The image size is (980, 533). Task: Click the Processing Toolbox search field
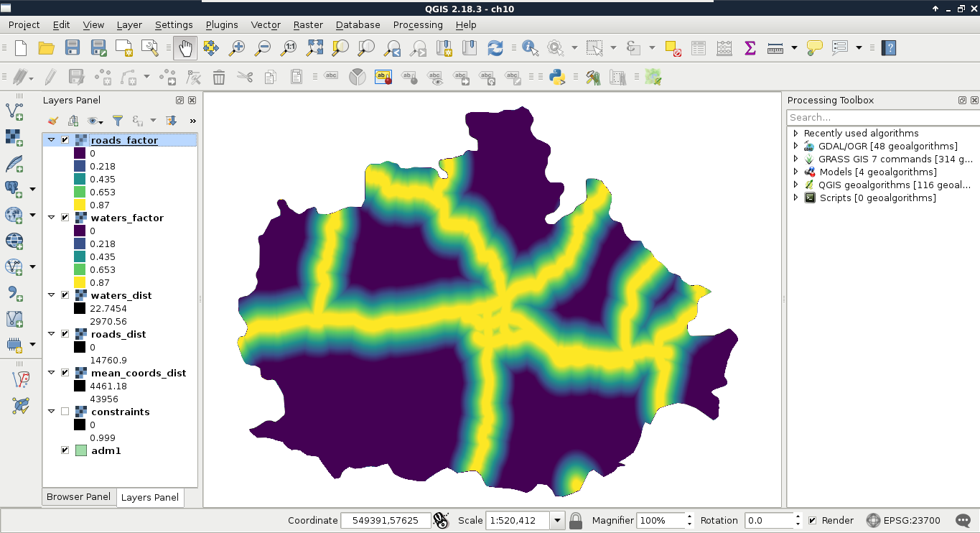click(882, 117)
